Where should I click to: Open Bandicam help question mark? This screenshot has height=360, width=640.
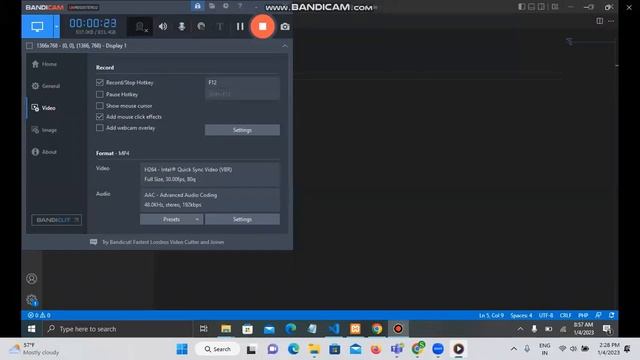pos(240,6)
